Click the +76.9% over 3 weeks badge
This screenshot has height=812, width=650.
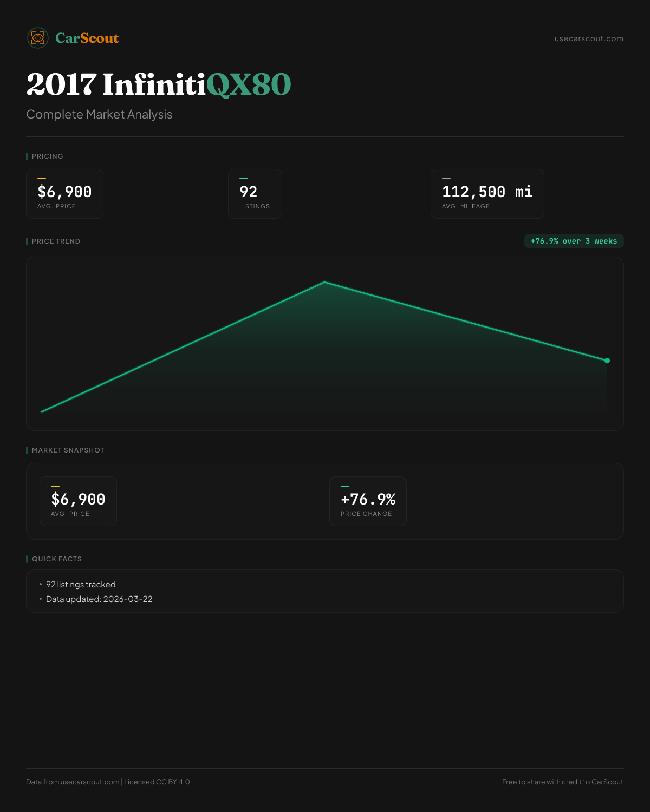click(574, 241)
